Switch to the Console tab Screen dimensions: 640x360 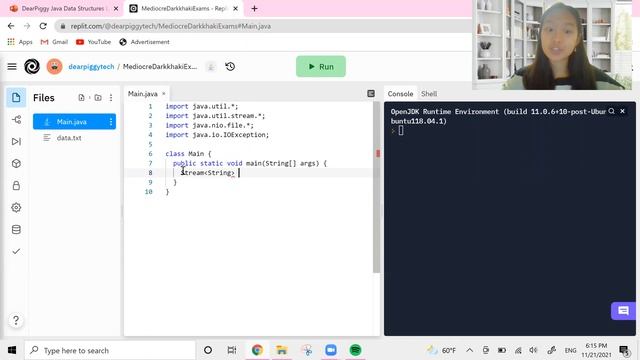pos(400,94)
